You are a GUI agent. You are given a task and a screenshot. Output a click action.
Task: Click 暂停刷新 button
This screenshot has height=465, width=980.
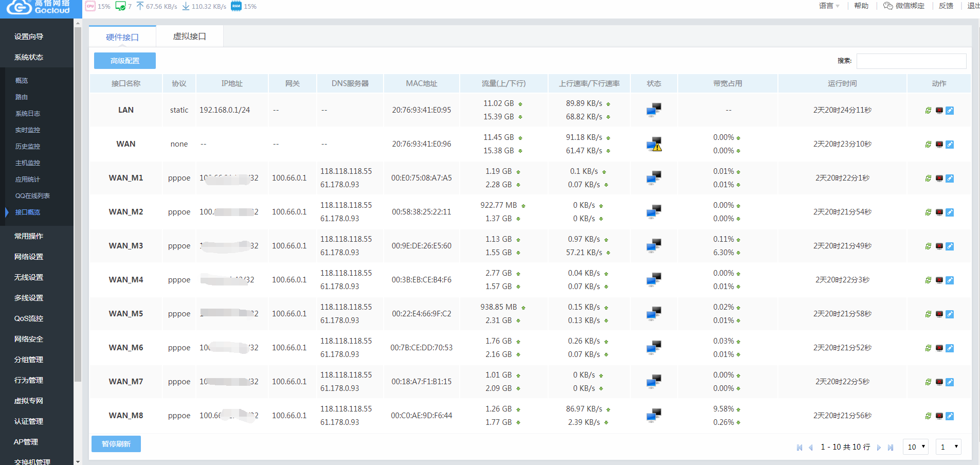coord(116,444)
